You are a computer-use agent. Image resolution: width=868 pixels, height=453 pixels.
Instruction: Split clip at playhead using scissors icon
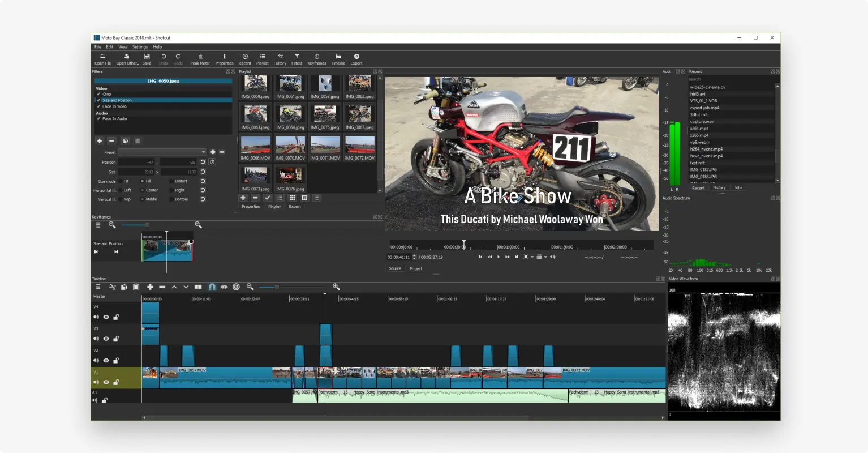111,287
